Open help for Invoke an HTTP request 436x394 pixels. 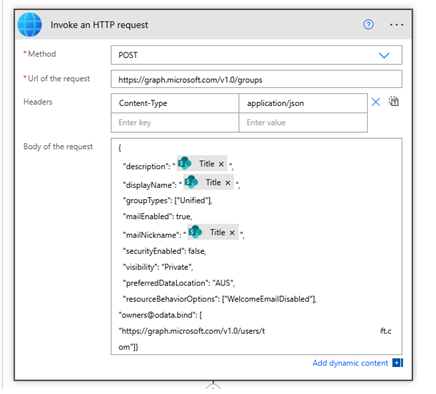point(368,24)
